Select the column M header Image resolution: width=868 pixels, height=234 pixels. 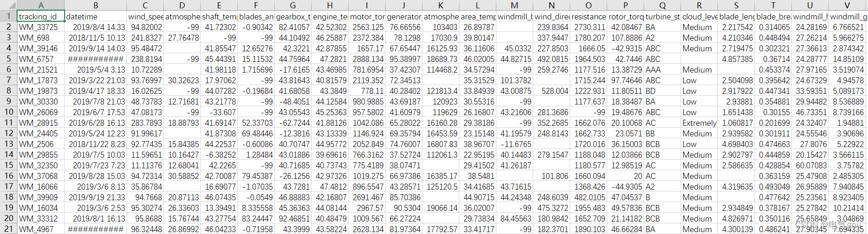(514, 6)
